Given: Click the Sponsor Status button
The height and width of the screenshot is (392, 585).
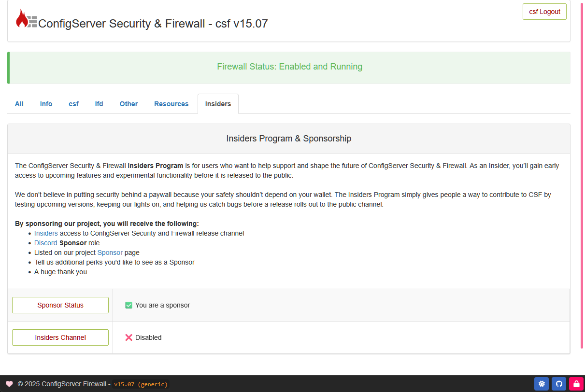Looking at the screenshot, I should [60, 305].
